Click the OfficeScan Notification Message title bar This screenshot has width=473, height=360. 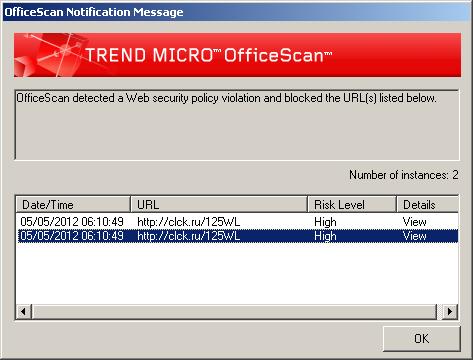[x=236, y=12]
